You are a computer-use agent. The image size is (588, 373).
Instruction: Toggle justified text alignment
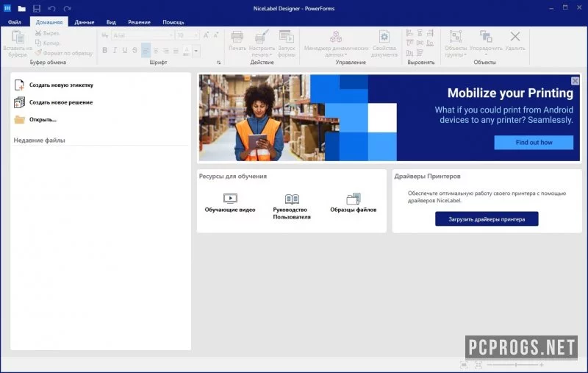[x=176, y=50]
